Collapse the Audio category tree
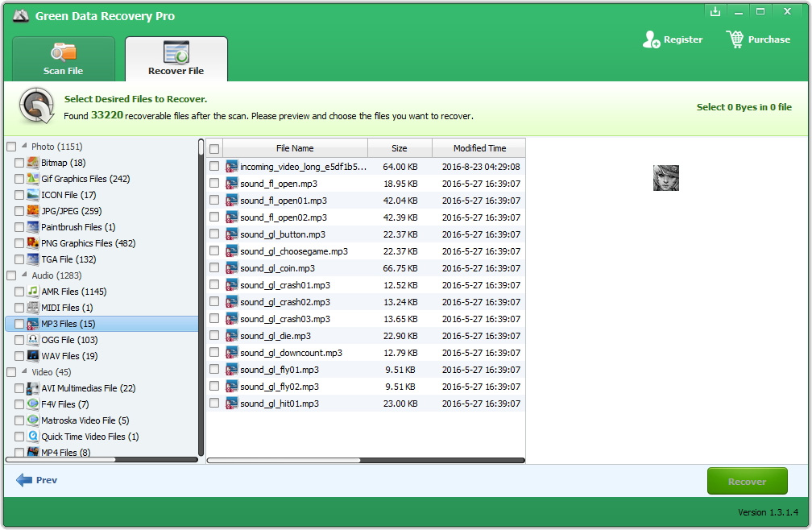This screenshot has width=812, height=530. click(x=24, y=275)
